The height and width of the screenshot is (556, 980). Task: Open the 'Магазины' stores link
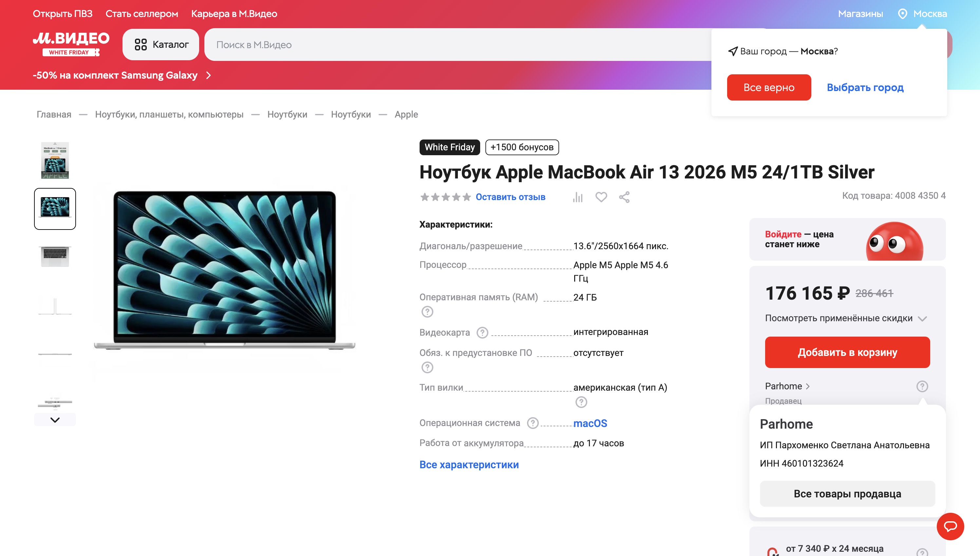(860, 14)
